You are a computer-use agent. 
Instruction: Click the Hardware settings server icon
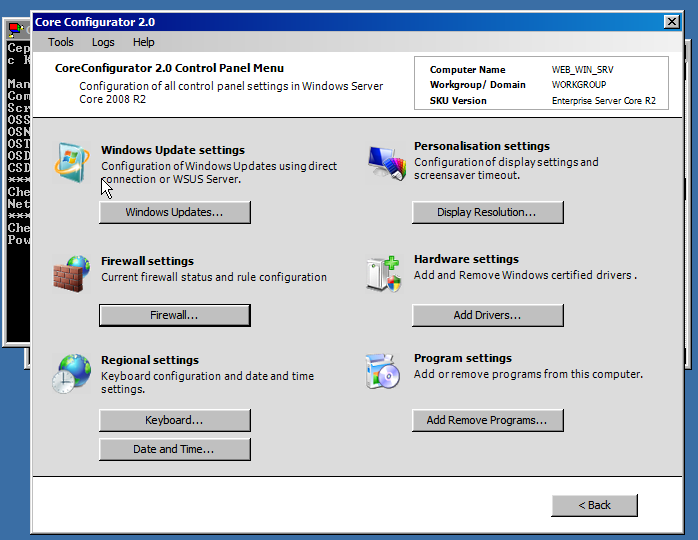(x=384, y=274)
